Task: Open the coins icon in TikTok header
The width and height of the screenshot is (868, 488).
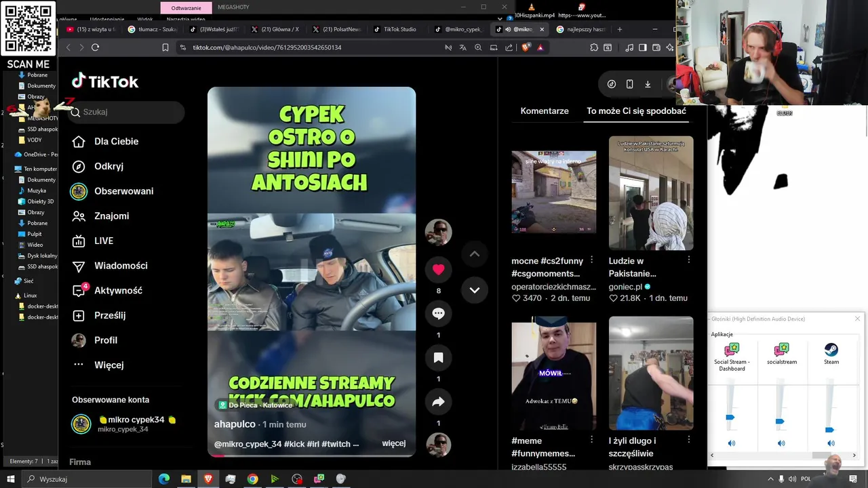Action: [612, 84]
